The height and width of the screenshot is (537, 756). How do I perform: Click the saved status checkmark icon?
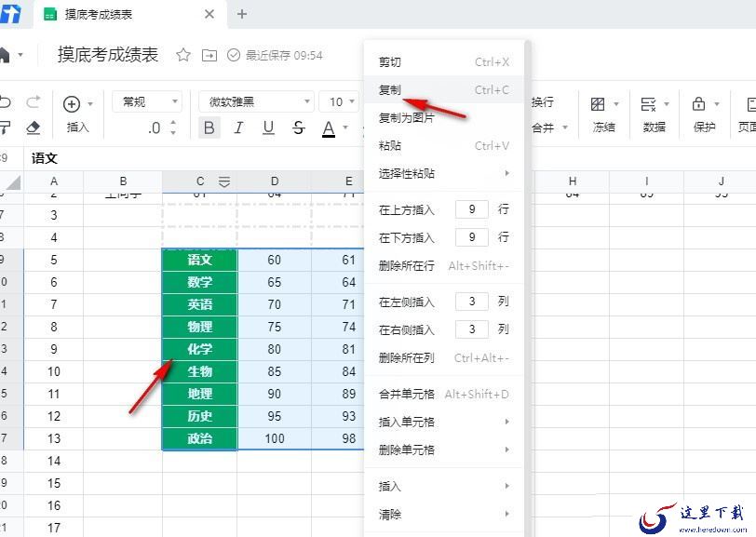[234, 55]
